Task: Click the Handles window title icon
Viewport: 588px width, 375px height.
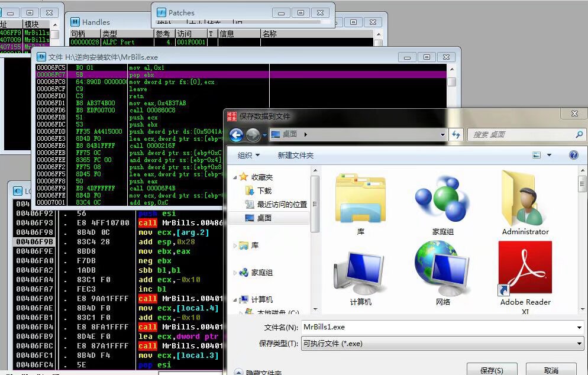Action: point(75,22)
